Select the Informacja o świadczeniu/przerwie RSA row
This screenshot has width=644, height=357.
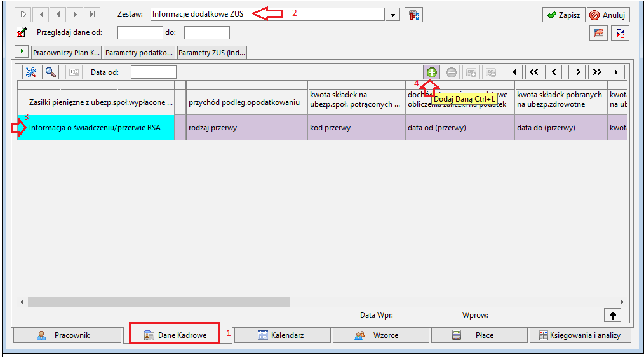pyautogui.click(x=96, y=128)
